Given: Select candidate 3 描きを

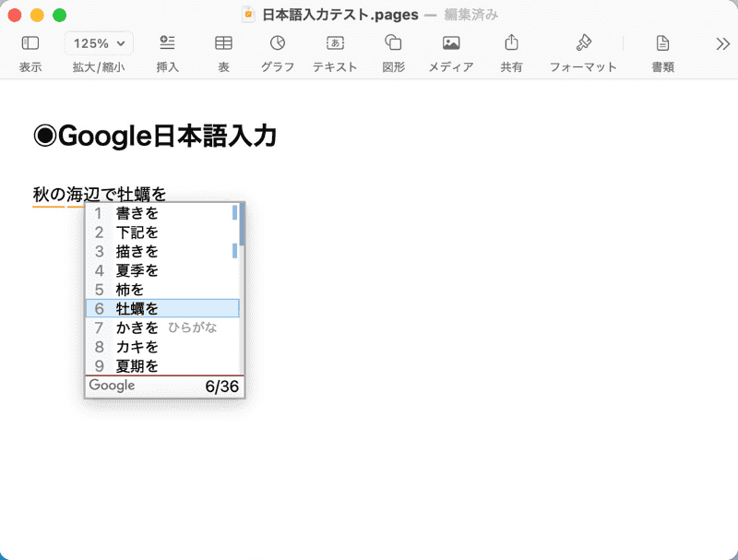Looking at the screenshot, I should pyautogui.click(x=162, y=251).
